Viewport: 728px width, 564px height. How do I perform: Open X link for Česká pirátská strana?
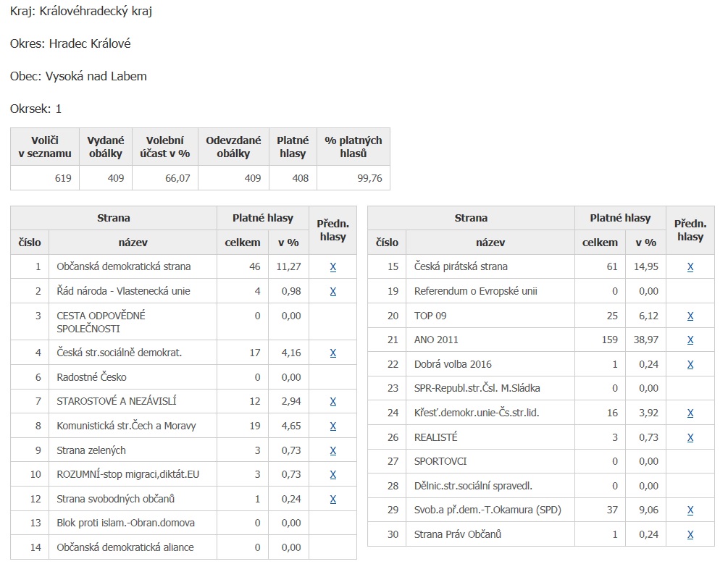[690, 267]
